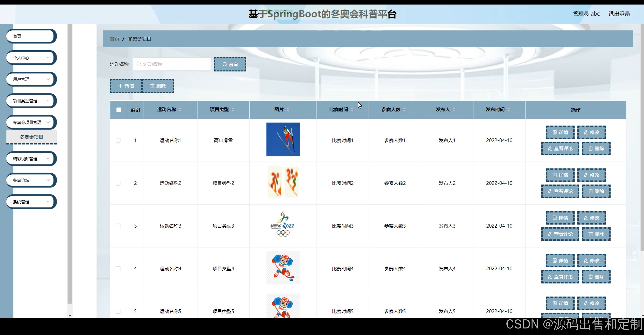Check the checkbox for row 1
644x335 pixels.
point(118,140)
